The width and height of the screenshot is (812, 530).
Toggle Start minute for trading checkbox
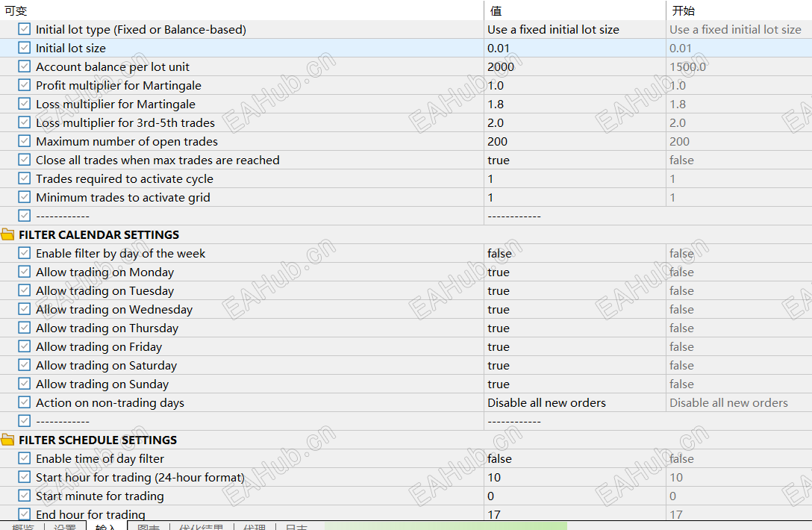[25, 495]
